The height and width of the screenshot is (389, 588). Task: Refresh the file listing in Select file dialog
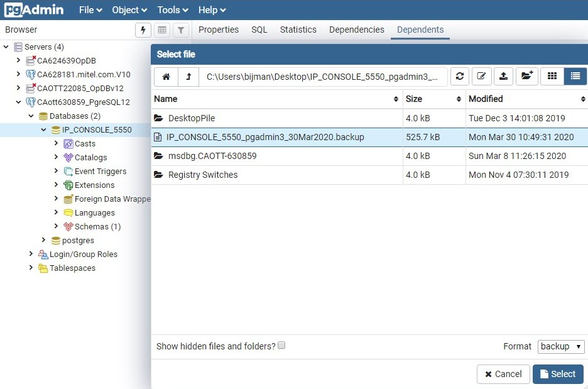coord(459,75)
